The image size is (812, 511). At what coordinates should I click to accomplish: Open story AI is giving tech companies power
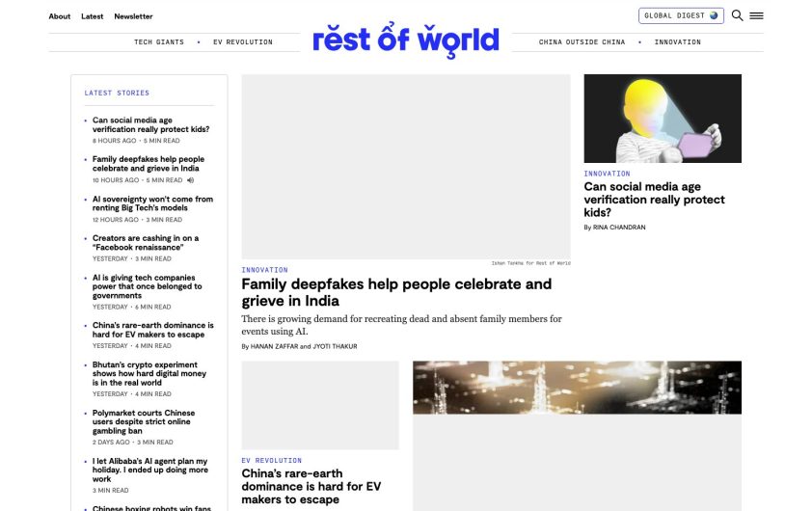tap(148, 286)
